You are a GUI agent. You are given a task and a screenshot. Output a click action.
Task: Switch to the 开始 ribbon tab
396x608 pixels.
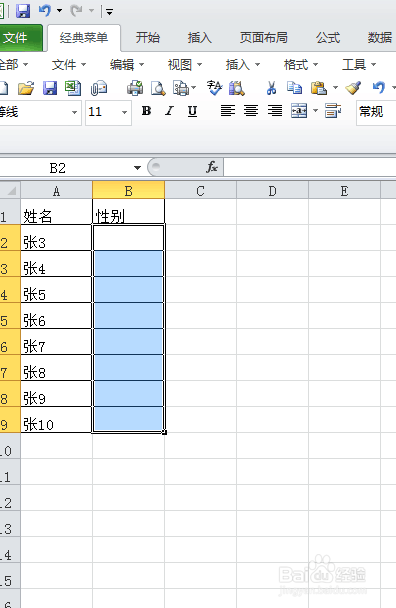(x=148, y=38)
